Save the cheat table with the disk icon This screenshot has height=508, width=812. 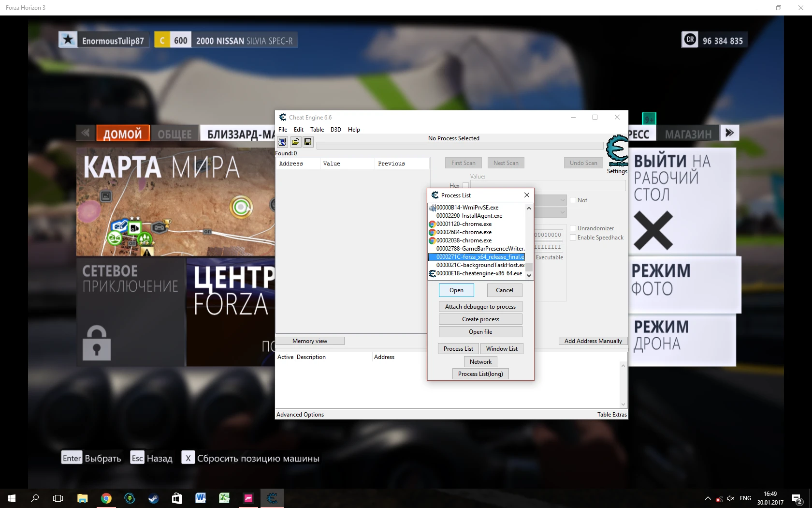308,142
